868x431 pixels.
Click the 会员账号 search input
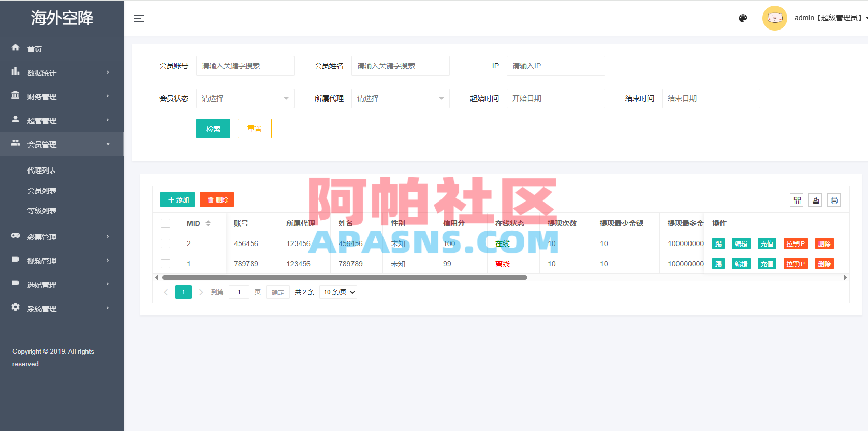click(x=245, y=66)
